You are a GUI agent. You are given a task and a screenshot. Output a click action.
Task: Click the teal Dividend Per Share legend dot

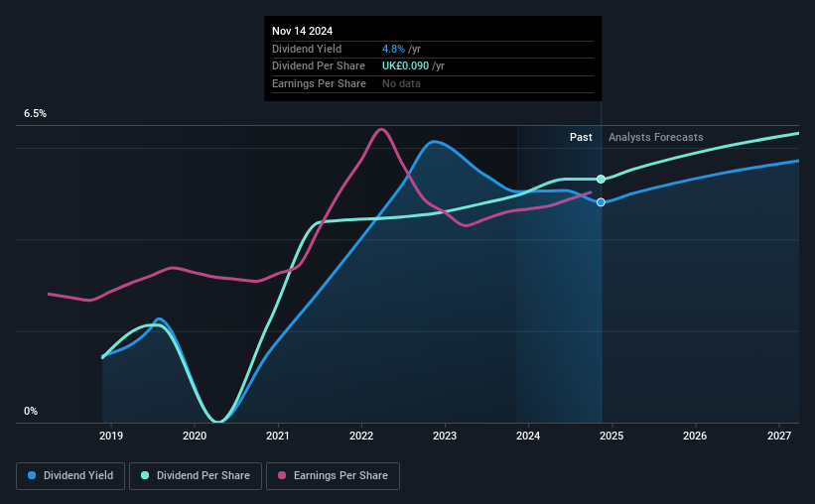(145, 475)
